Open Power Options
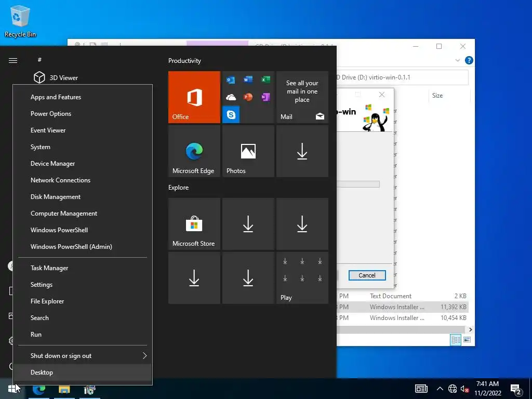This screenshot has width=532, height=399. 83,114
